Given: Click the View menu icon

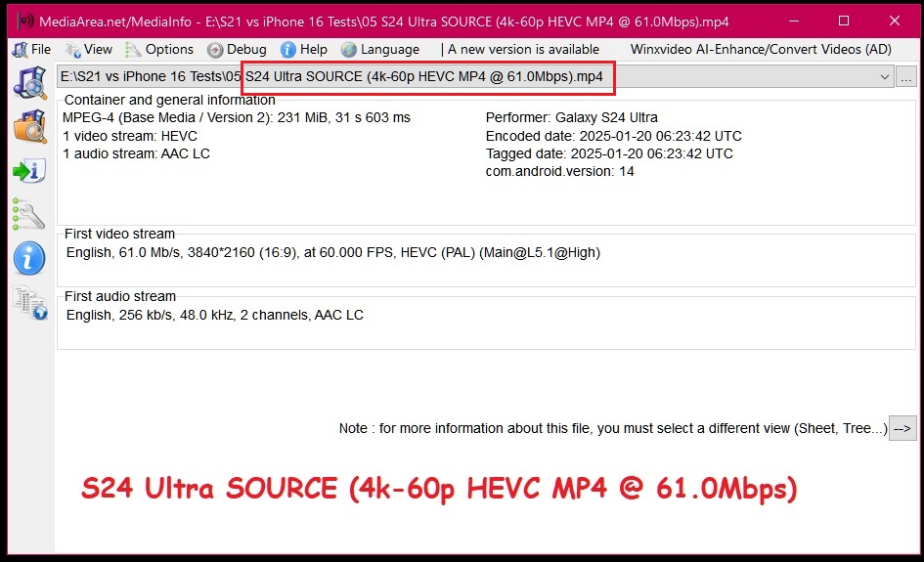Looking at the screenshot, I should [72, 50].
